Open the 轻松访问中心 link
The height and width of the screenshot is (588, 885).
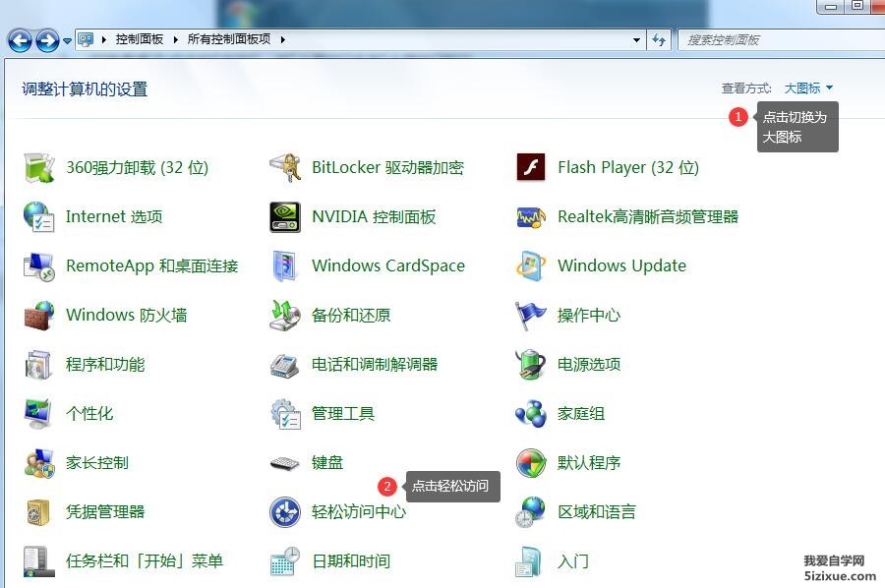pyautogui.click(x=358, y=512)
